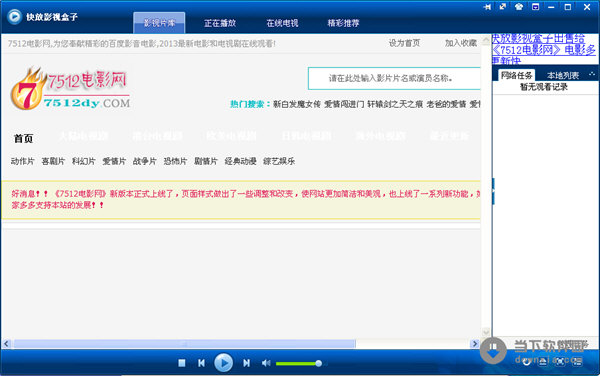600x376 pixels.
Task: Open the 大陆电视剧 navigation item
Action: click(83, 136)
